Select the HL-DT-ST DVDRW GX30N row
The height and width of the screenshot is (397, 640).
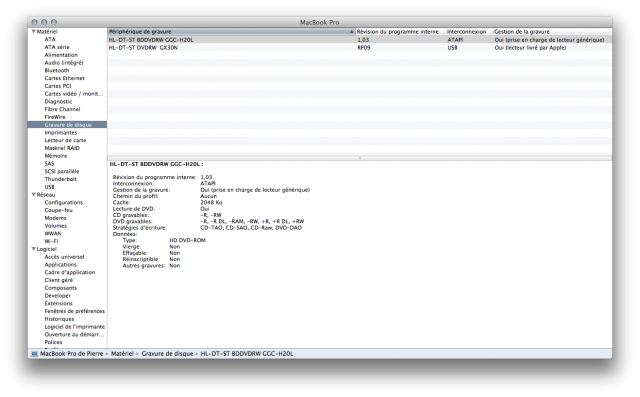coord(360,48)
